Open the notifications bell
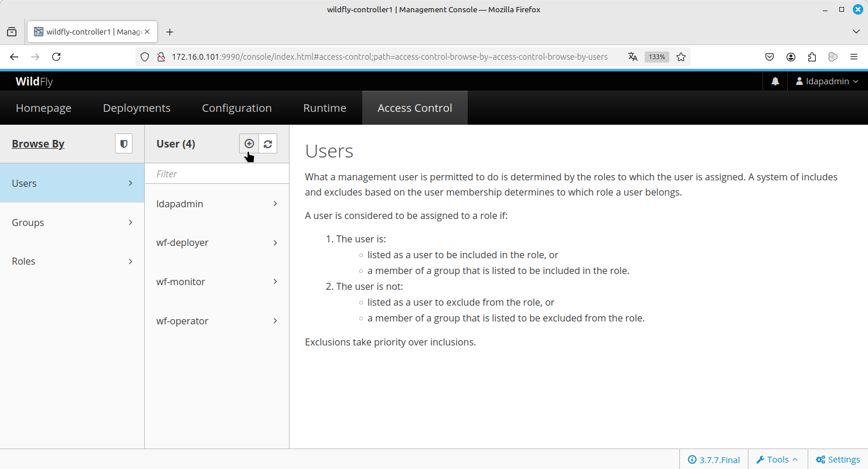Viewport: 868px width, 469px height. tap(775, 81)
